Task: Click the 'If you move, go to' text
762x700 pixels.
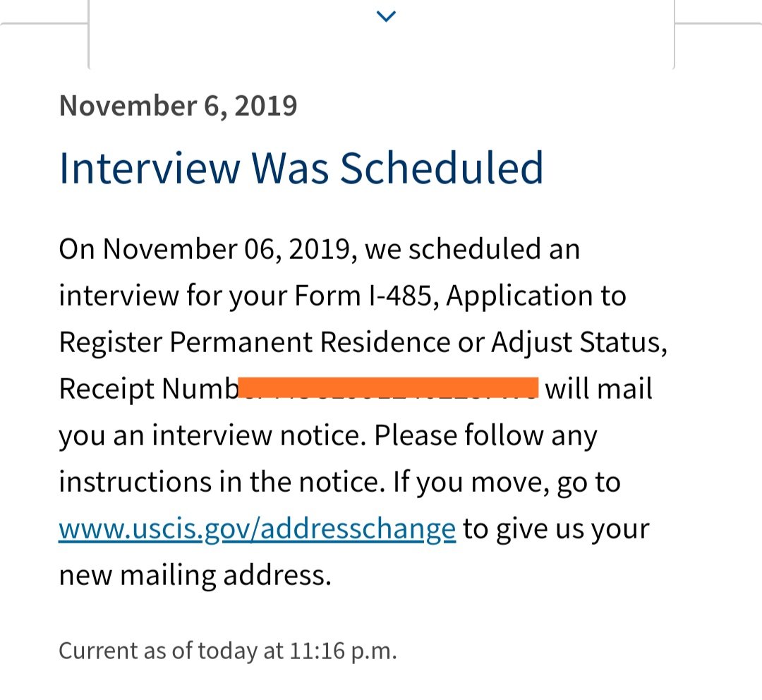Action: tap(507, 482)
